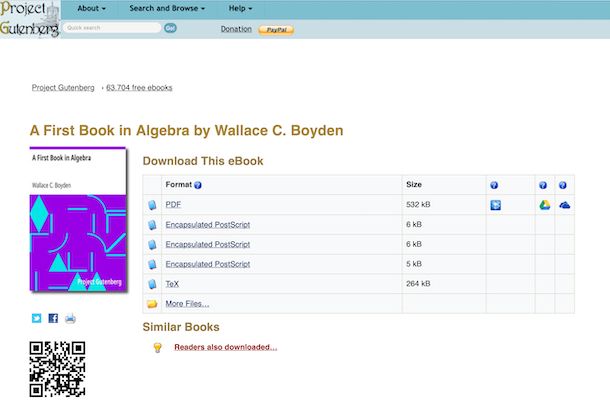This screenshot has height=400, width=610.
Task: Open Readers also downloaded link
Action: pyautogui.click(x=225, y=347)
